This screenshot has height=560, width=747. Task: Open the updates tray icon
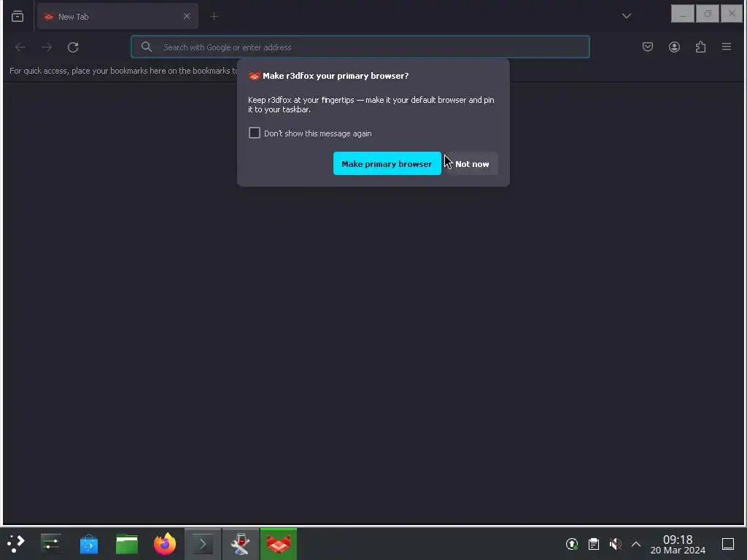pyautogui.click(x=572, y=543)
